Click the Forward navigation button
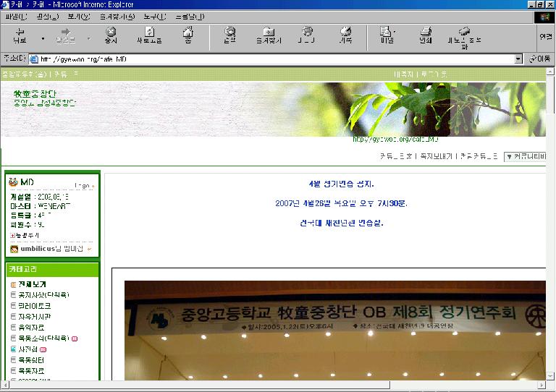The width and height of the screenshot is (556, 392). 66,35
